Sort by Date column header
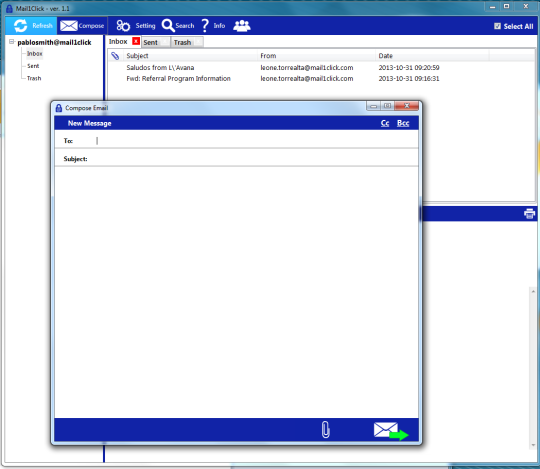This screenshot has width=540, height=469. tap(385, 56)
